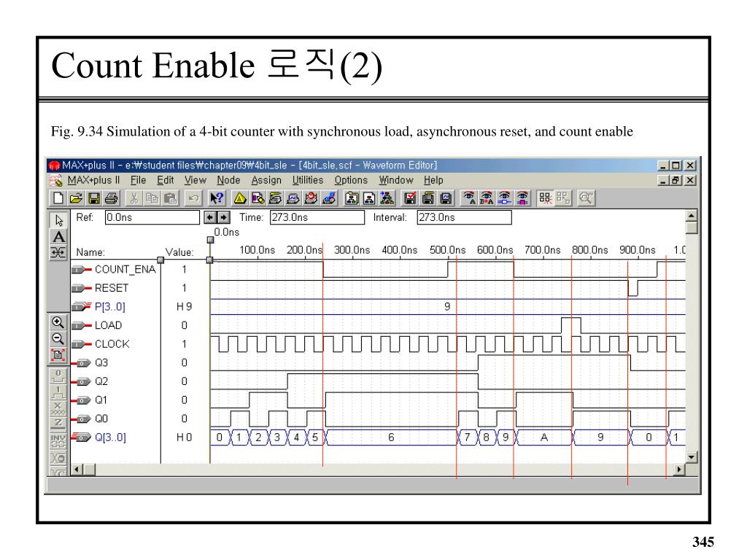Image resolution: width=747 pixels, height=560 pixels.
Task: Click the INV invert waveform tool
Action: click(x=58, y=441)
